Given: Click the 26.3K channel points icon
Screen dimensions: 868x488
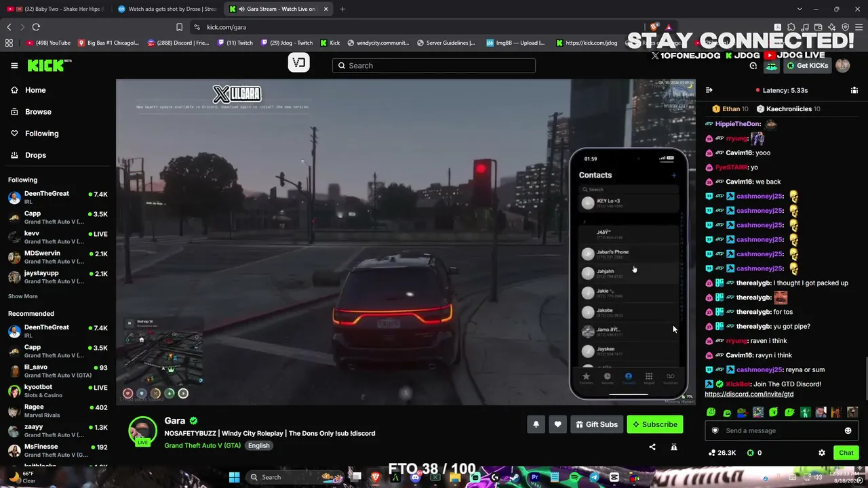Looking at the screenshot, I should [x=722, y=453].
